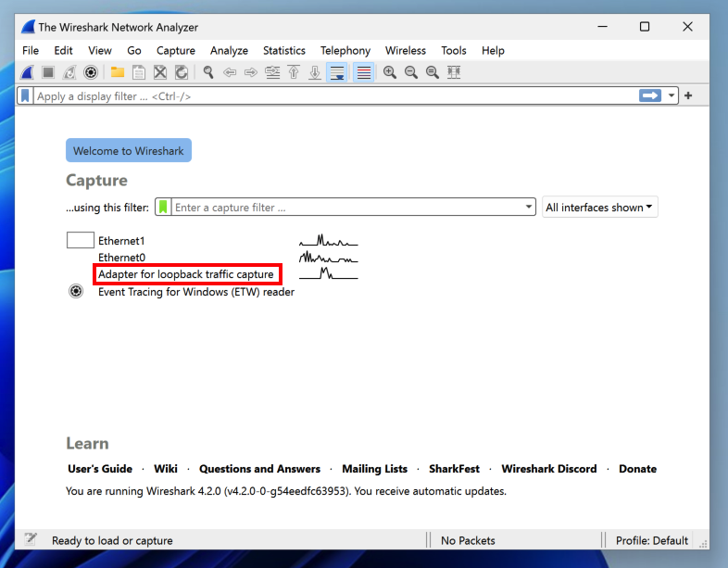Click loopback adapter traffic sparkline
The width and height of the screenshot is (728, 568).
coord(328,273)
